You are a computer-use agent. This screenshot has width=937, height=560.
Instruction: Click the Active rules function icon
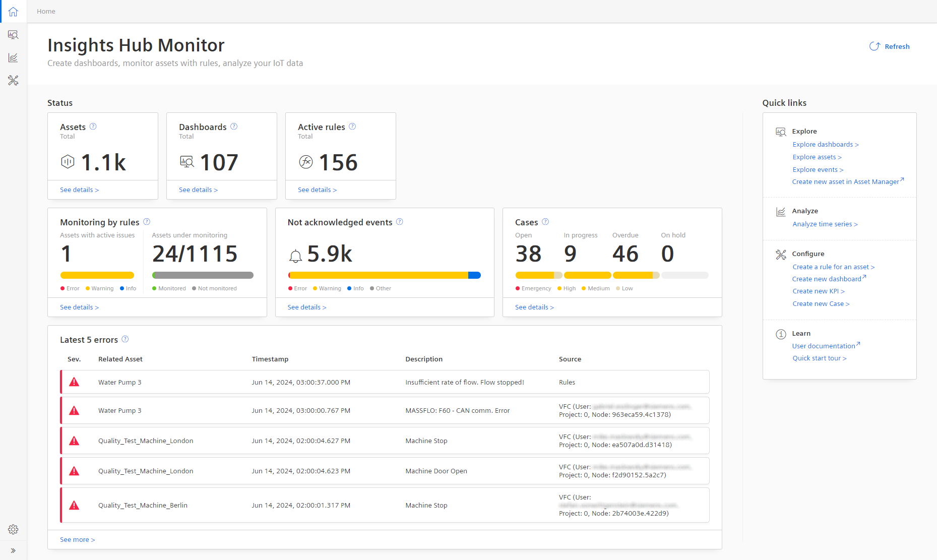[x=306, y=162]
